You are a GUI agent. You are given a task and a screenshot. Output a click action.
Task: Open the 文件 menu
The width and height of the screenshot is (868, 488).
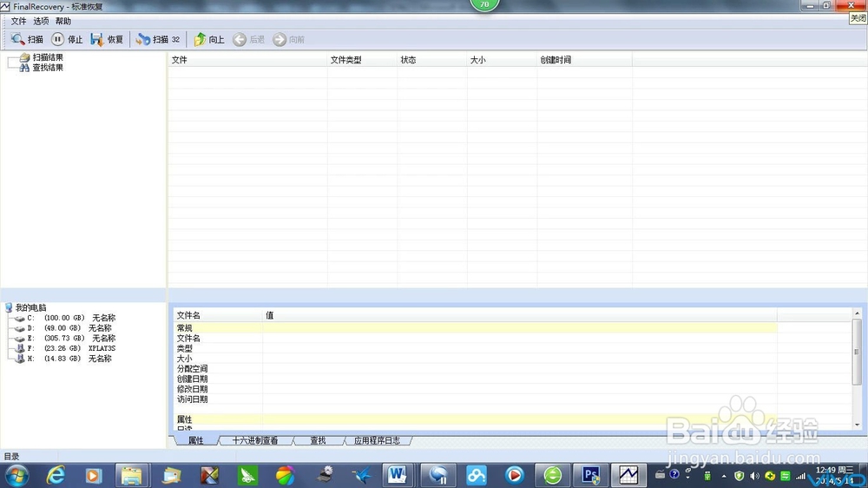(x=18, y=21)
